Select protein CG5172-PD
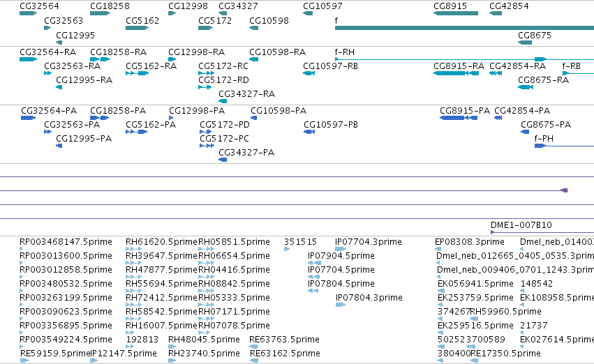The image size is (594, 364). (225, 125)
